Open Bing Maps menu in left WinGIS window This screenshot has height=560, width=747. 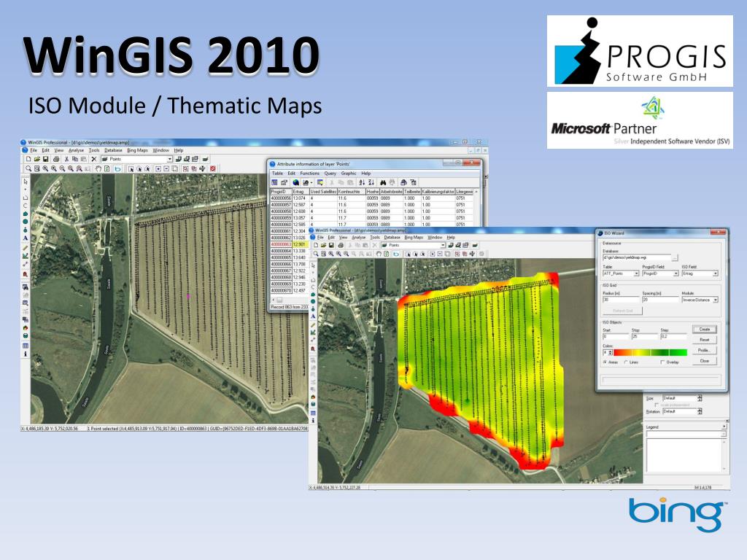[138, 150]
